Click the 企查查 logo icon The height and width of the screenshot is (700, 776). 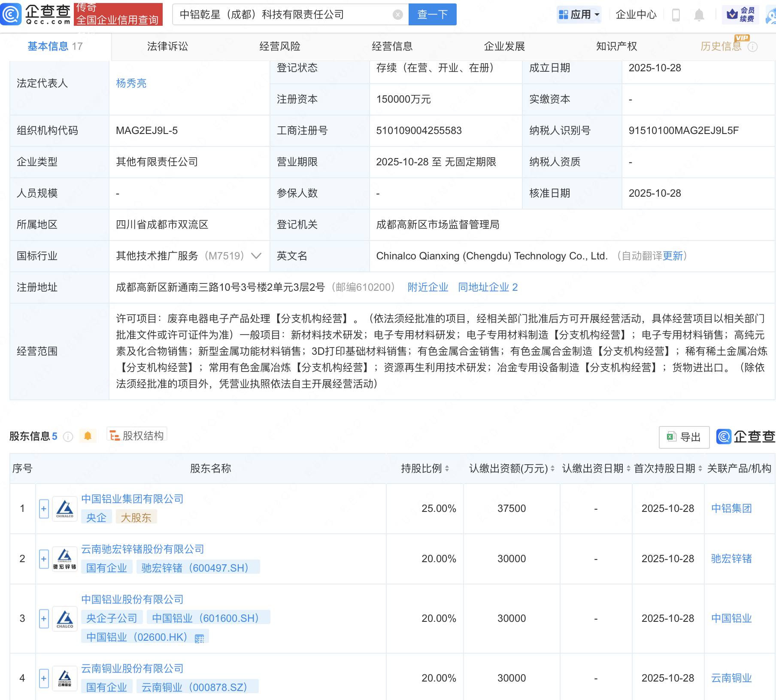pos(11,14)
